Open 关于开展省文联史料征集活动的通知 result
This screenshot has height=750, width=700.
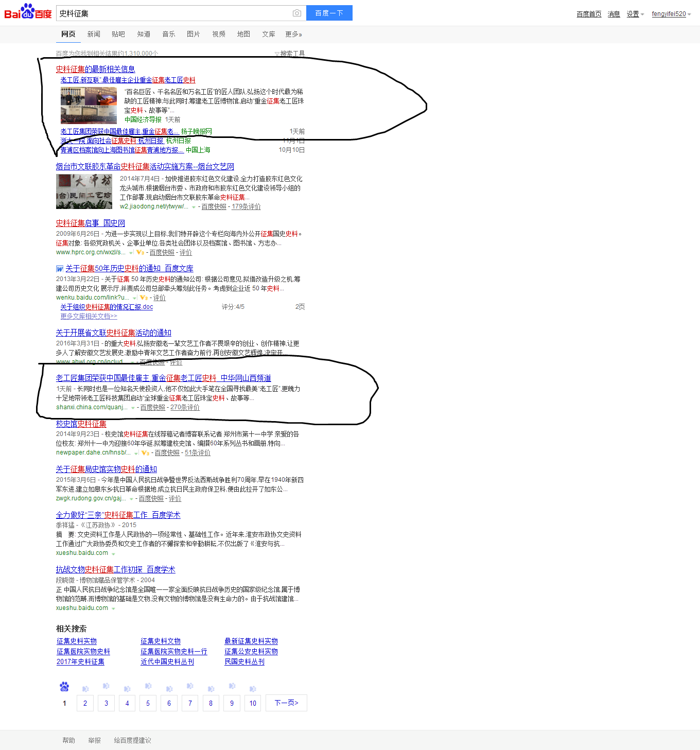(x=114, y=333)
